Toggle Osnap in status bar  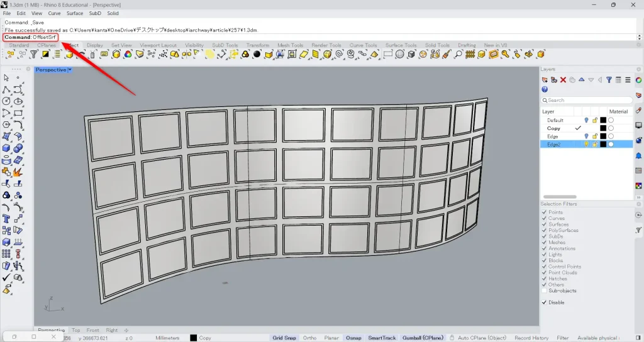coord(353,338)
